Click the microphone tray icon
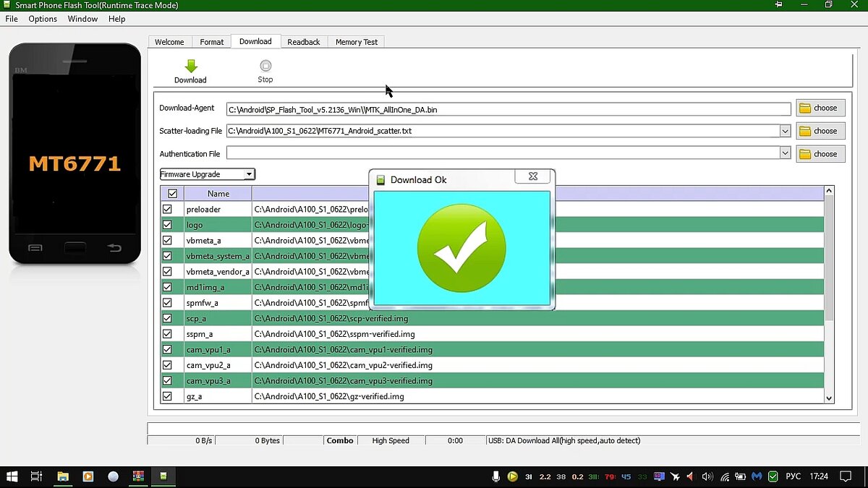This screenshot has height=488, width=868. (496, 476)
